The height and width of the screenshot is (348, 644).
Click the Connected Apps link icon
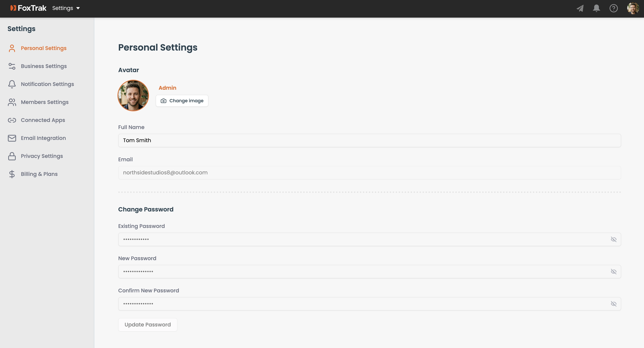(12, 120)
